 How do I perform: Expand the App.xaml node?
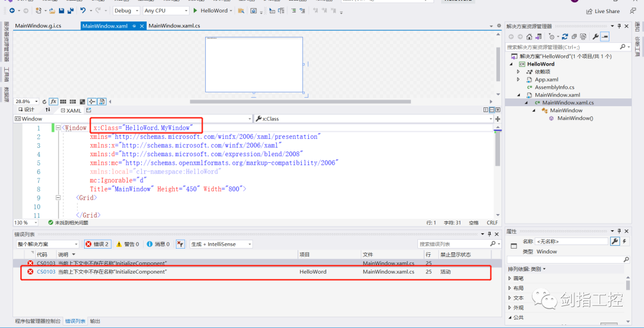tap(518, 80)
